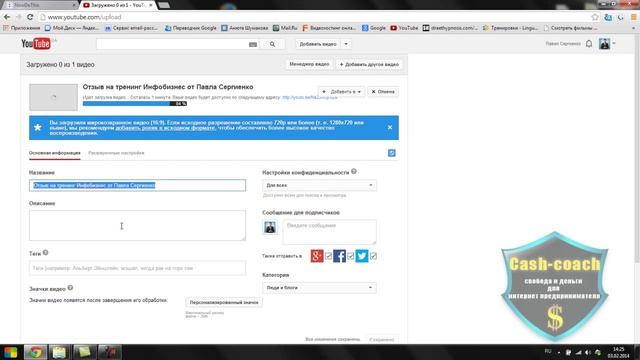This screenshot has width=640, height=360.
Task: Click the blue icon right of the tabs
Action: (391, 153)
